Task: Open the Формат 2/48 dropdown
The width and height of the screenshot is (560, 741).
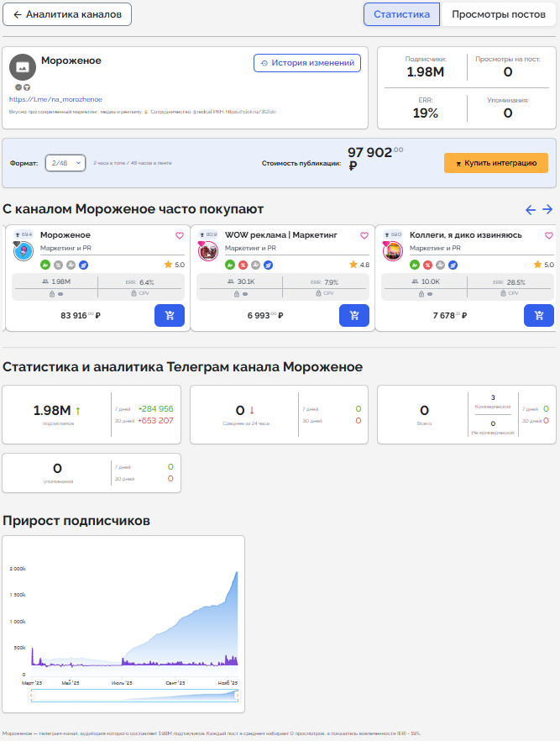Action: pos(65,163)
